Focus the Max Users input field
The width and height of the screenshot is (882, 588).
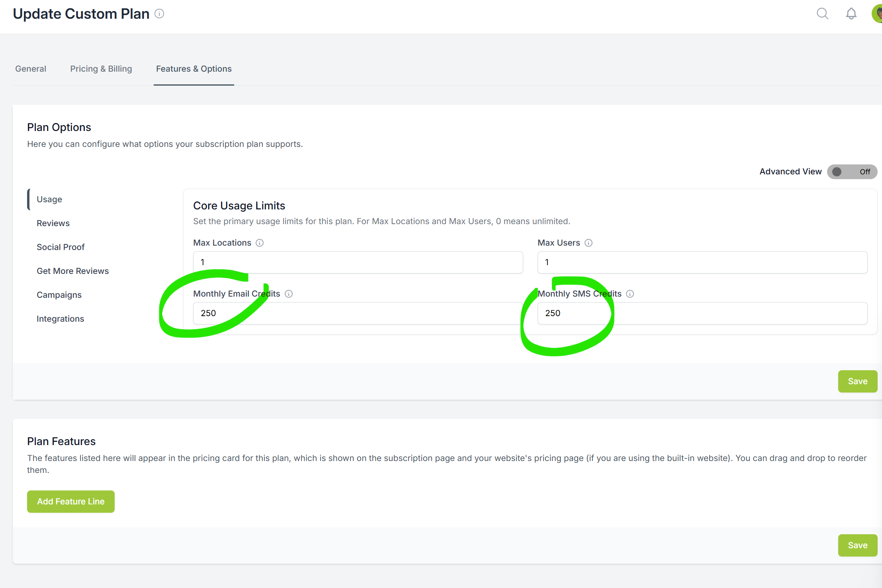tap(702, 262)
